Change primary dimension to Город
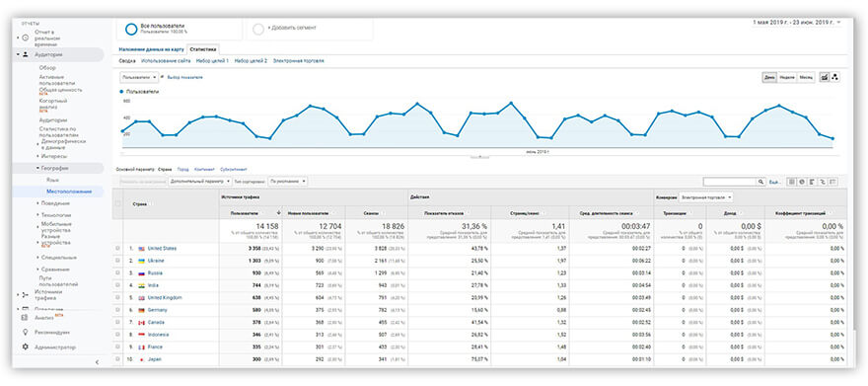 [x=183, y=169]
